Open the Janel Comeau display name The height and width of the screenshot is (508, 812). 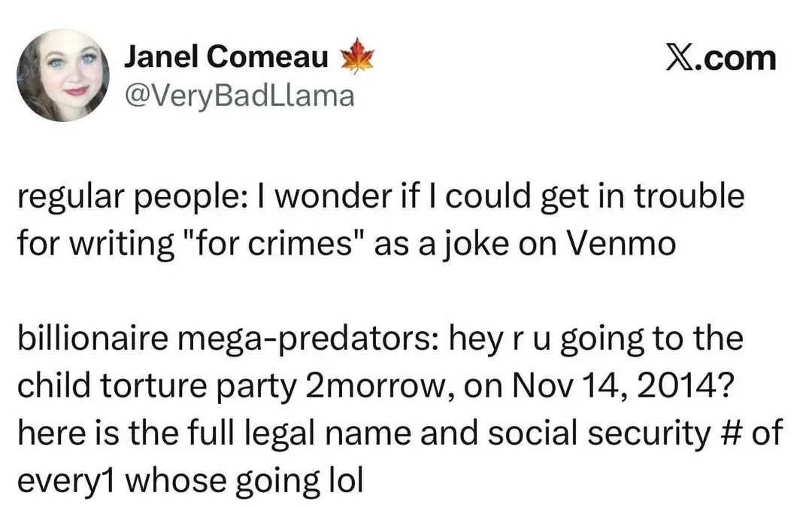[226, 57]
